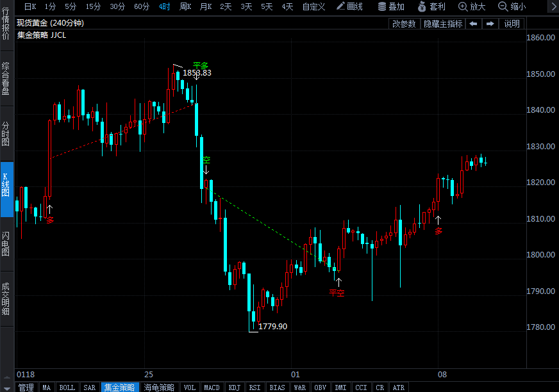Activate the 画线 drawing pencil tool
Screen dimensions: 559x392
click(349, 6)
